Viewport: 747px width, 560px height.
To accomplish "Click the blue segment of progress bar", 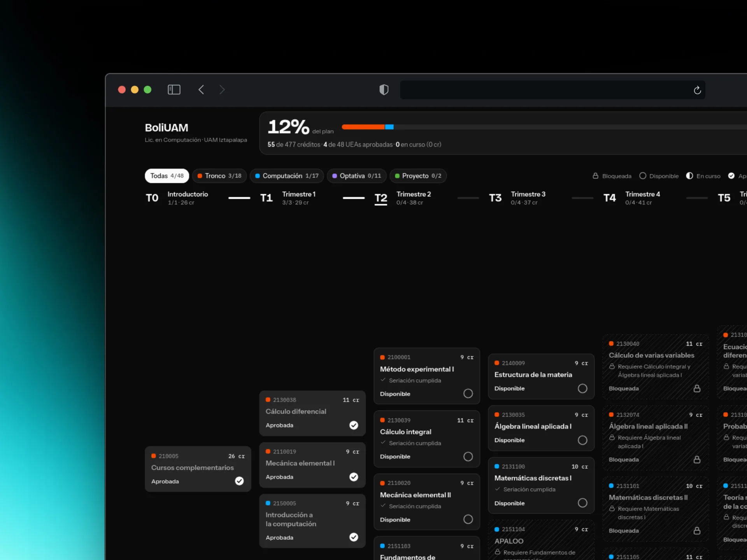I will [389, 127].
